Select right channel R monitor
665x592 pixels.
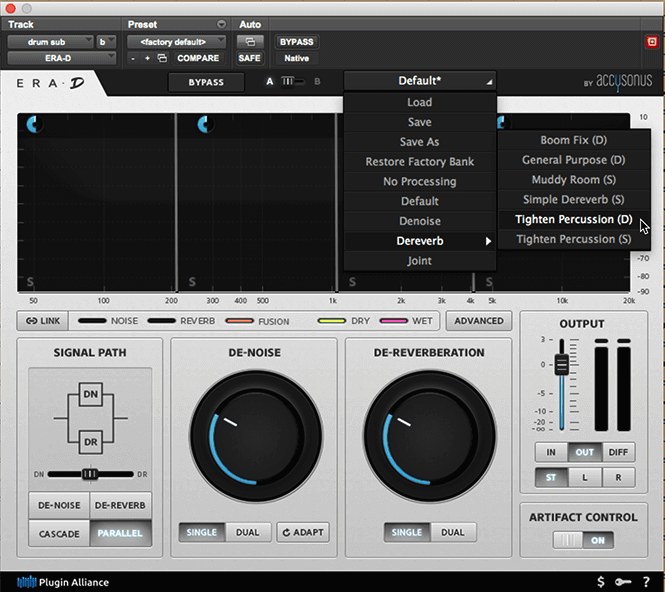(x=618, y=478)
